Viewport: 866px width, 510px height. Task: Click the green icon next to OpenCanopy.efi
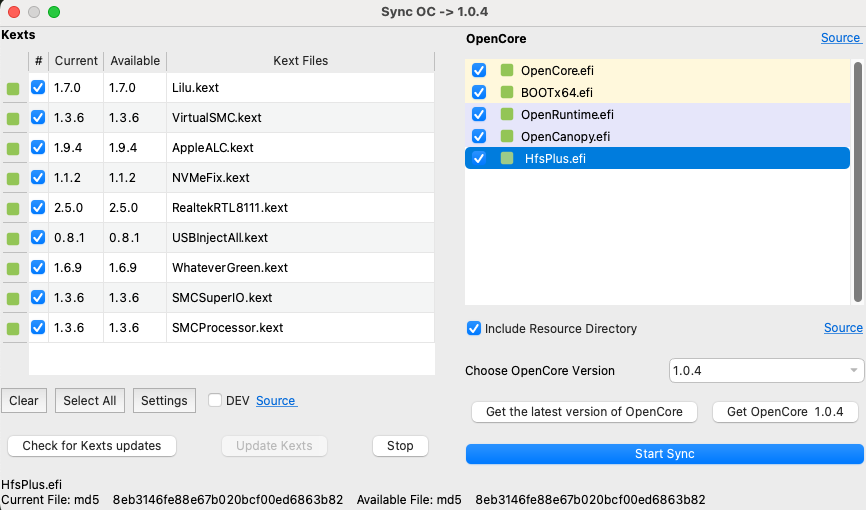[507, 136]
